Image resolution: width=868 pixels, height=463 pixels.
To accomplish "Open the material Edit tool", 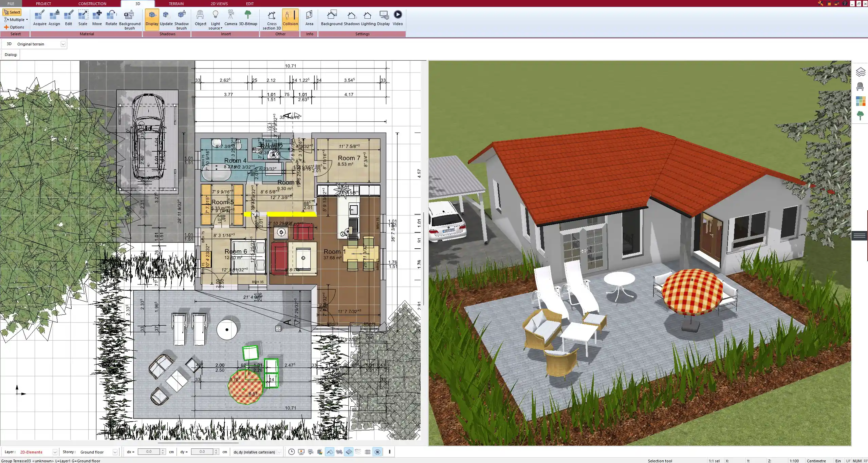I will tap(69, 18).
